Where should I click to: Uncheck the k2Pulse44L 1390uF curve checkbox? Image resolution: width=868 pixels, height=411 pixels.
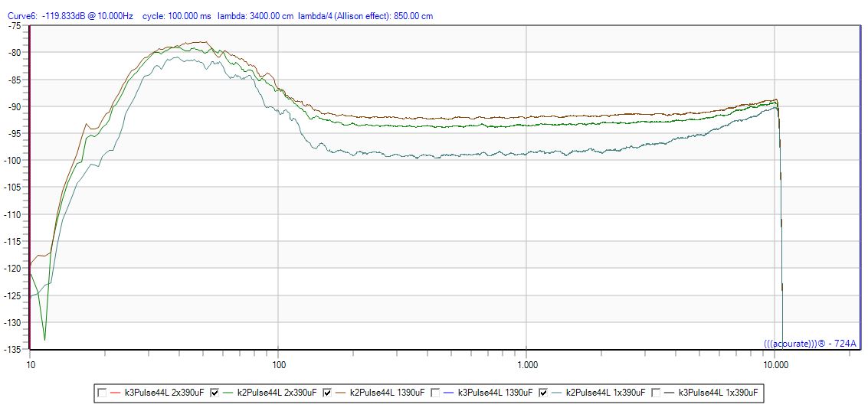[327, 393]
